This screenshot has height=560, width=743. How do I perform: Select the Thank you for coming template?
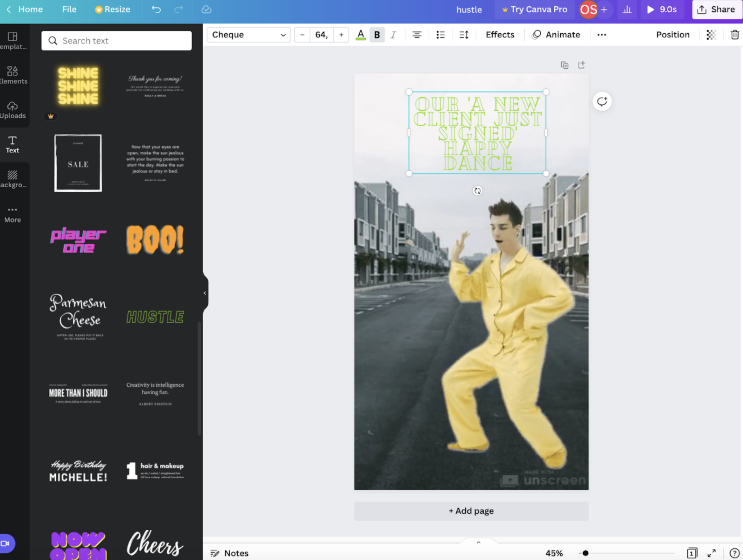[155, 86]
